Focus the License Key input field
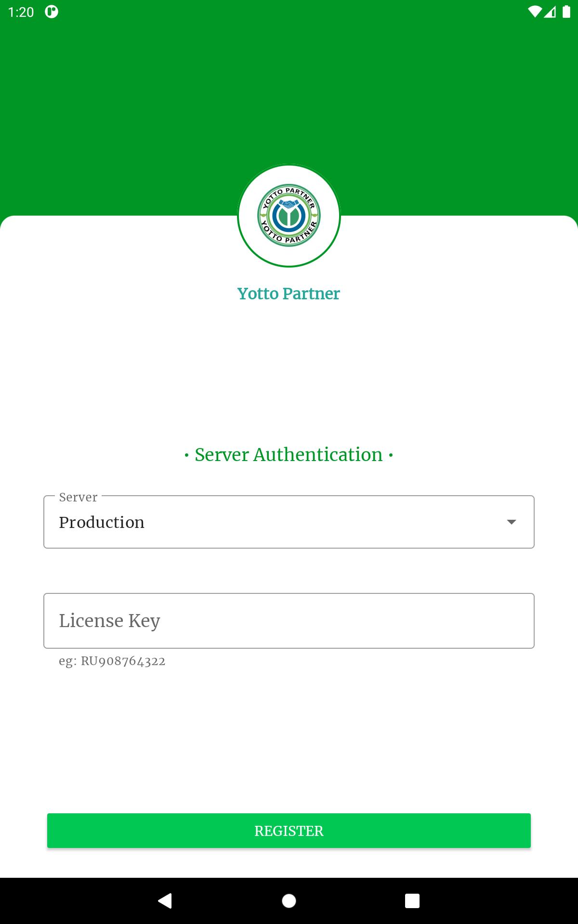This screenshot has width=578, height=924. pos(289,621)
